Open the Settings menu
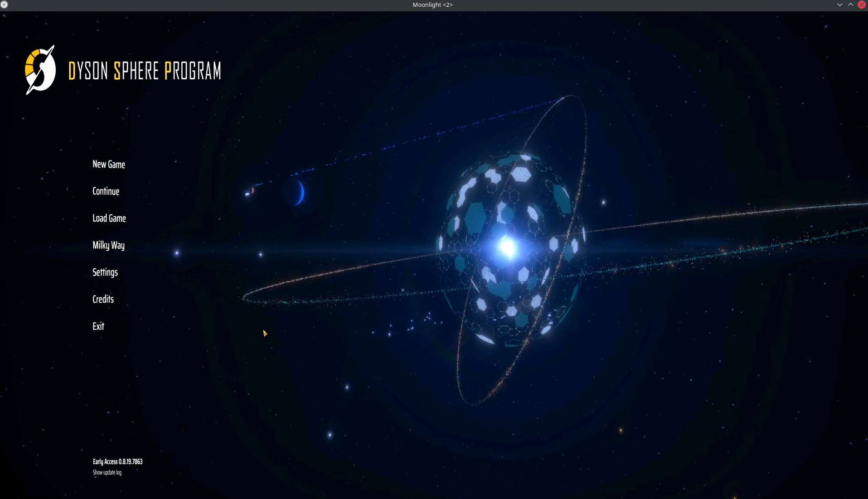Screen dimensions: 868x499 point(105,272)
